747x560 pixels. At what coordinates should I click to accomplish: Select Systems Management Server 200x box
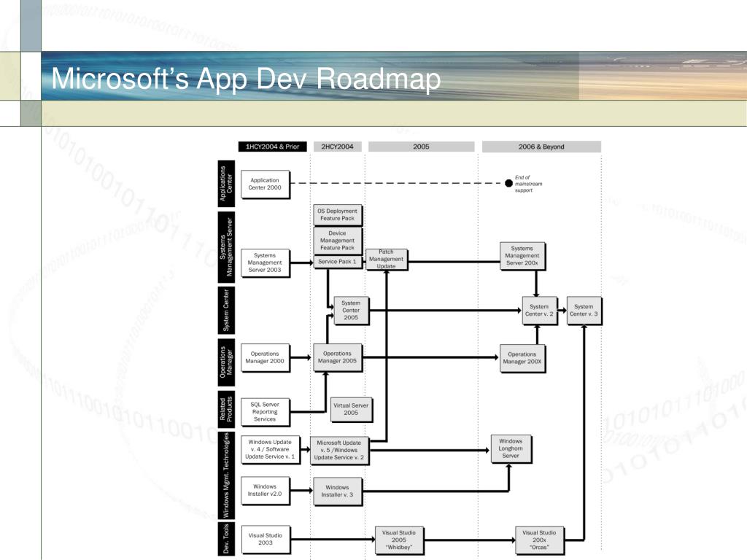coord(522,256)
